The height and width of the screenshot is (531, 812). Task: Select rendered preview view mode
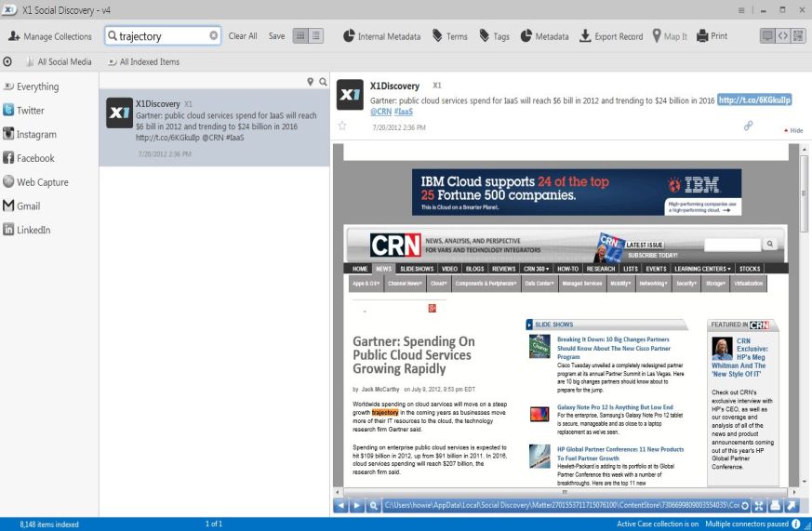(x=767, y=35)
